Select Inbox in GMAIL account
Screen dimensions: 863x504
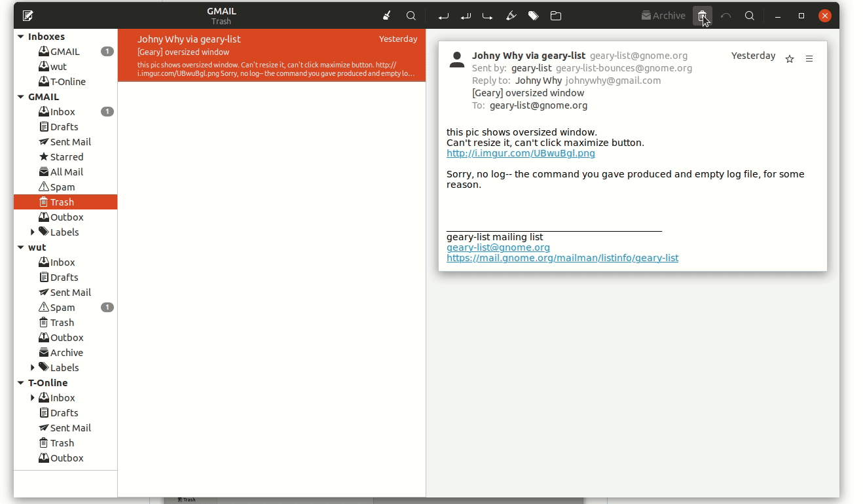(x=65, y=112)
